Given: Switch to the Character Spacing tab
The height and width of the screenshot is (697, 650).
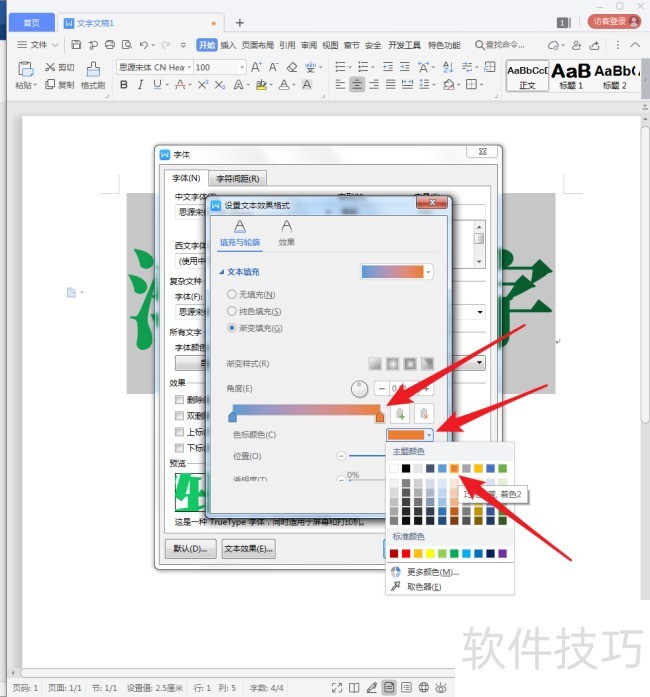Looking at the screenshot, I should 237,179.
